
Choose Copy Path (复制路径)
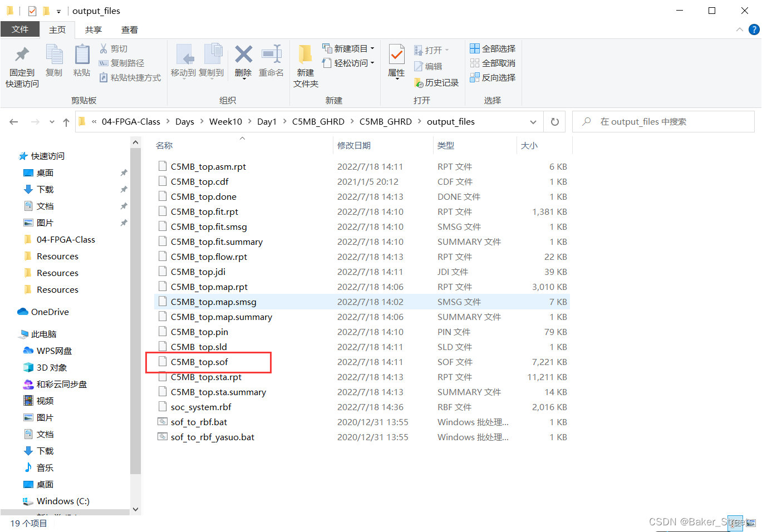point(121,63)
